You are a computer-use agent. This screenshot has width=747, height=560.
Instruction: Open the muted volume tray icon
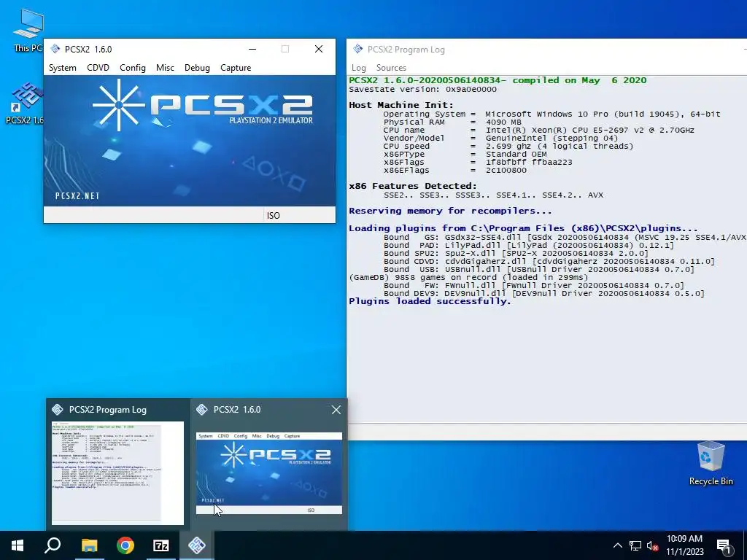click(x=653, y=545)
